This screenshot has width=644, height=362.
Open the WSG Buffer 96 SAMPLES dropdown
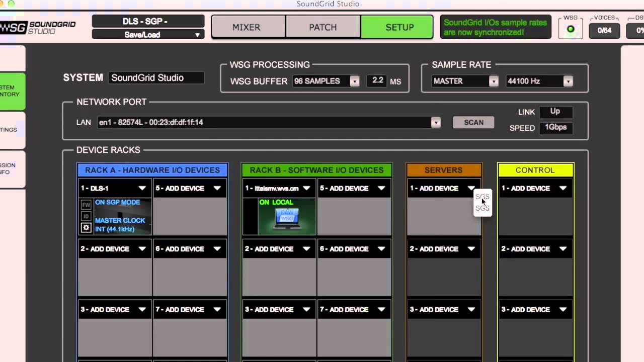(x=326, y=81)
